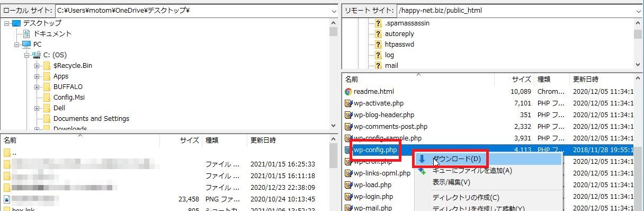Click the wp-login.php file icon

[348, 196]
